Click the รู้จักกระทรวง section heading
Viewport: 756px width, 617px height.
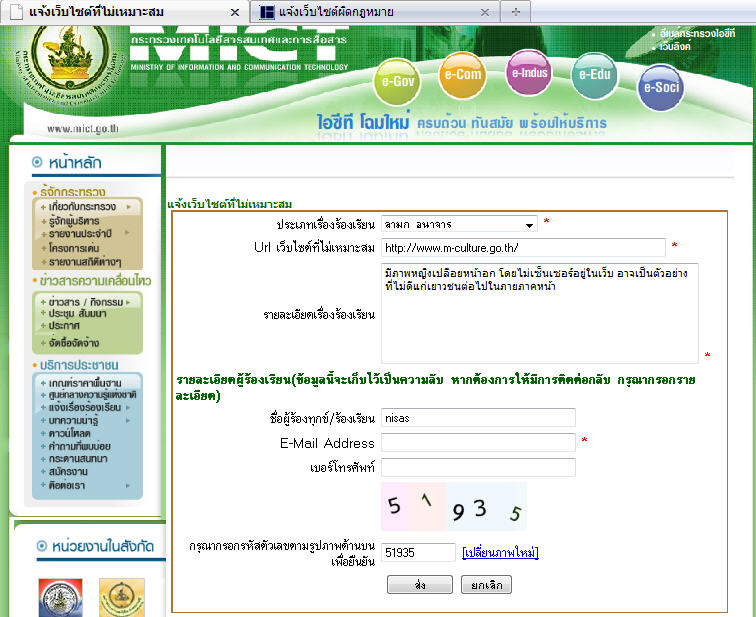(72, 192)
